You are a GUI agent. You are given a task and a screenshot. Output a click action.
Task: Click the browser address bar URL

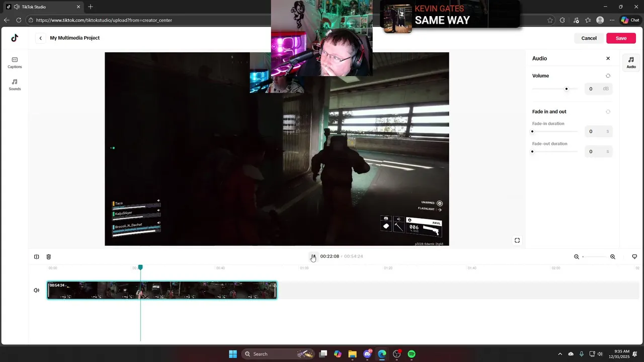click(x=104, y=20)
